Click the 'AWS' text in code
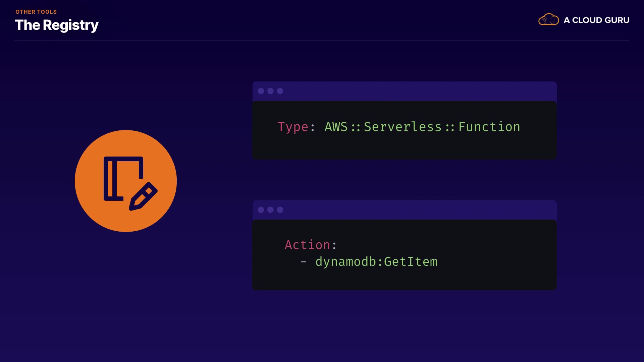The height and width of the screenshot is (362, 644). point(336,127)
